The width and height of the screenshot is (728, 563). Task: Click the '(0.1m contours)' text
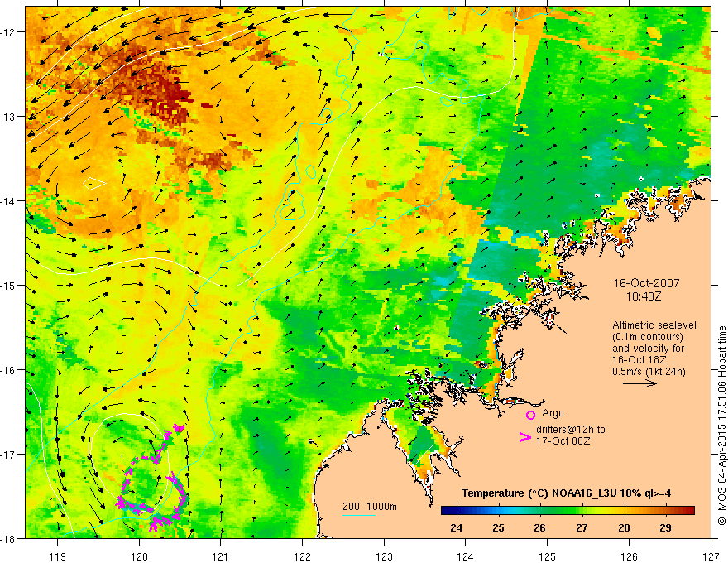pyautogui.click(x=648, y=337)
